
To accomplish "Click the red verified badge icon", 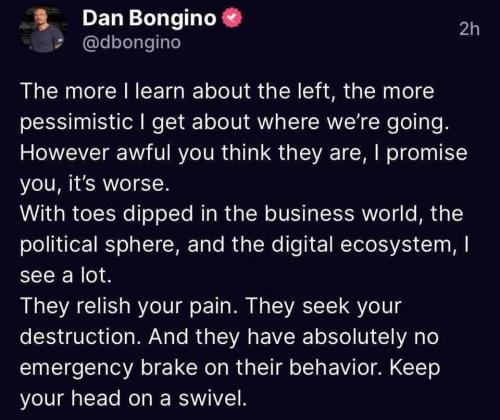I will coord(231,18).
